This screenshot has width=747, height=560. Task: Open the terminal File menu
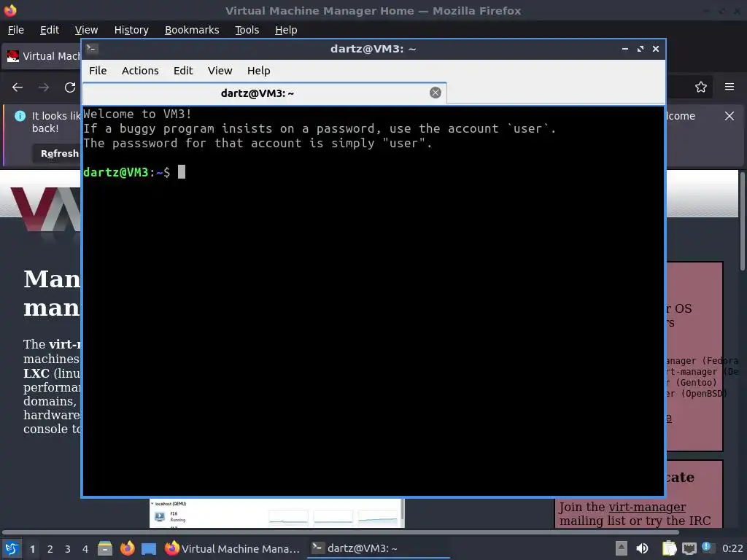(98, 71)
